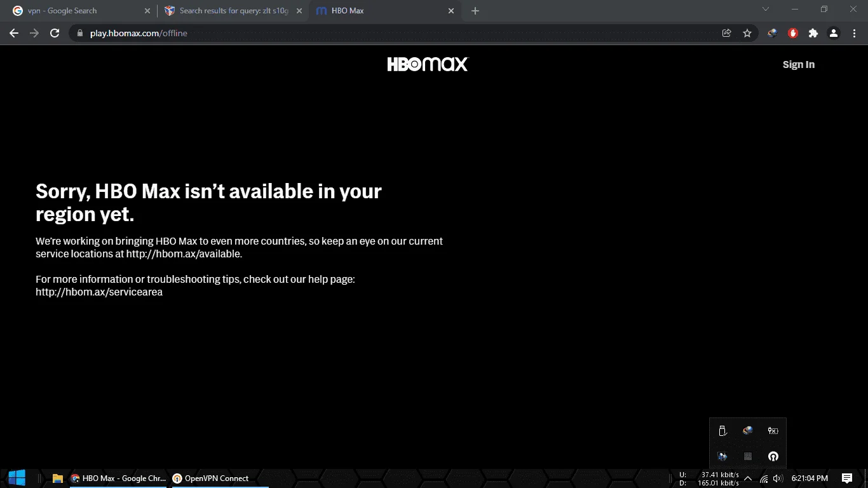
Task: Click the 'Sorry, HBO Max isn't available' heading
Action: pyautogui.click(x=208, y=203)
